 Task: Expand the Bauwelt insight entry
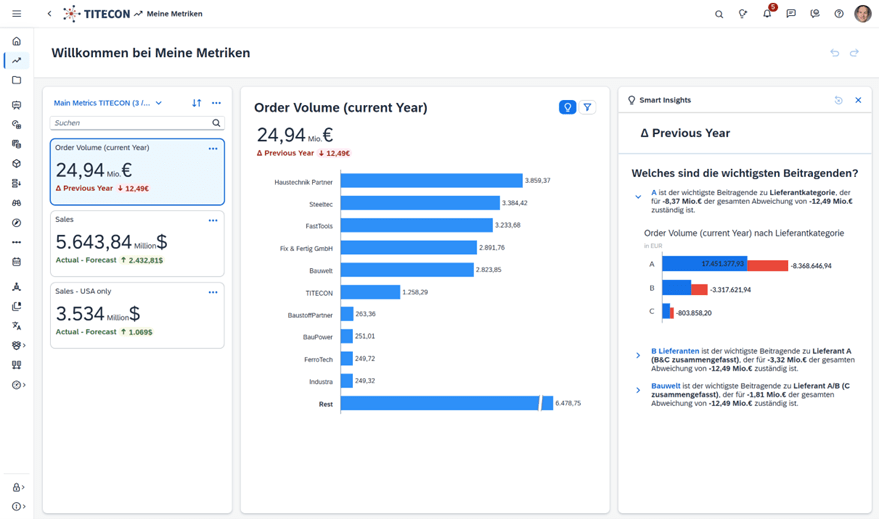tap(638, 390)
